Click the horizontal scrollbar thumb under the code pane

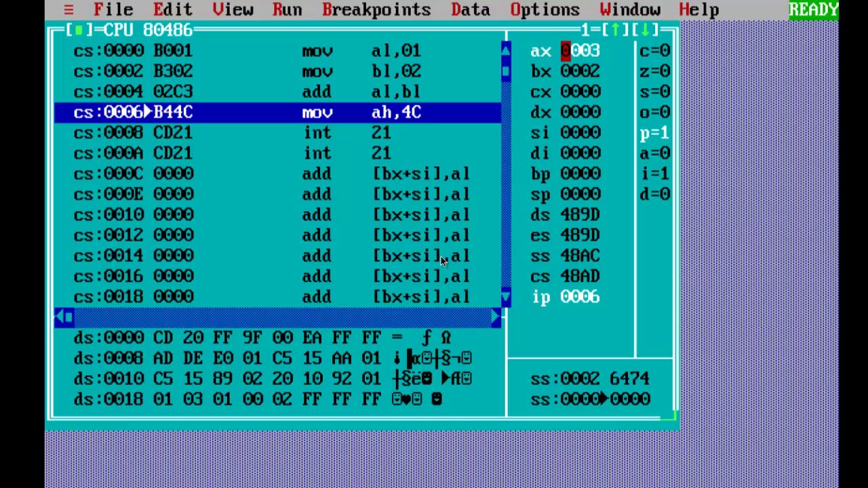(x=69, y=317)
